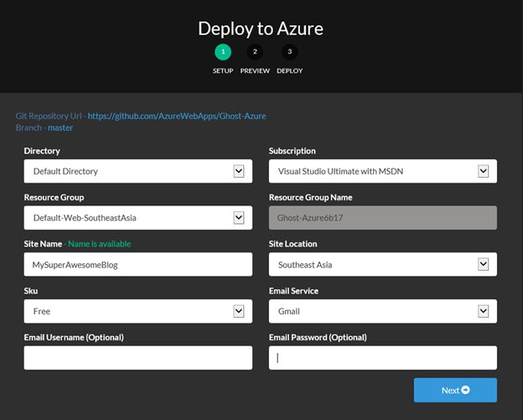The image size is (523, 420).
Task: Click the step 3 Deploy circle
Action: pyautogui.click(x=290, y=52)
